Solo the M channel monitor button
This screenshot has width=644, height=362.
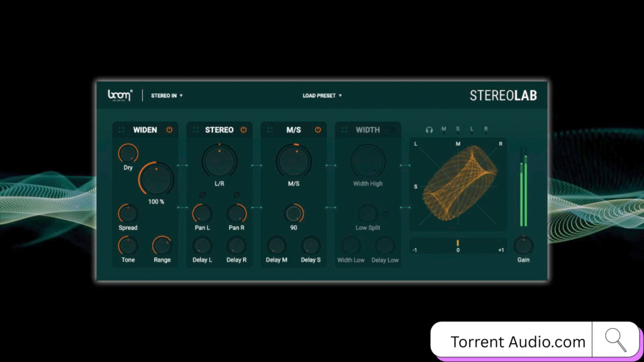pyautogui.click(x=443, y=130)
